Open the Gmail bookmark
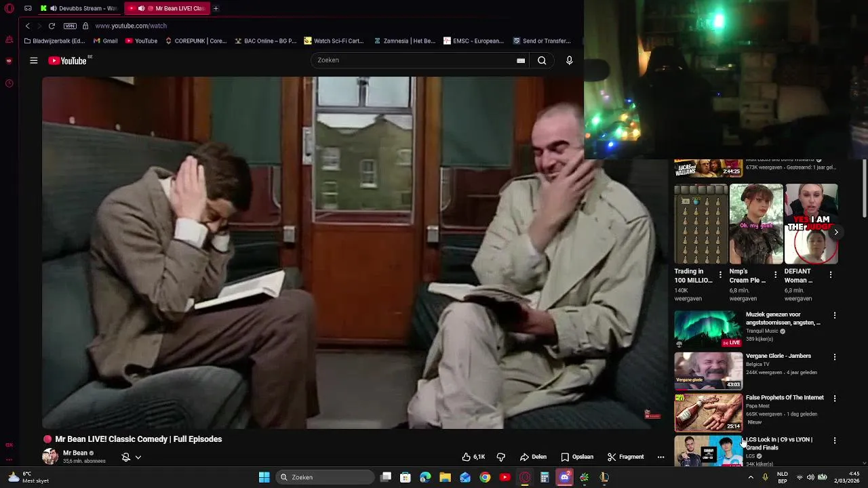 coord(105,41)
